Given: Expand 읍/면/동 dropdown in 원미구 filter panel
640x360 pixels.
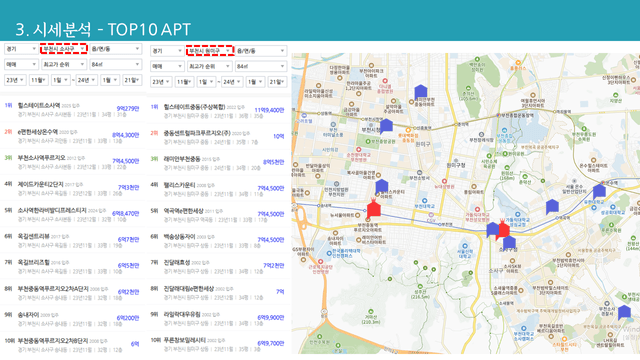Looking at the screenshot, I should 261,51.
